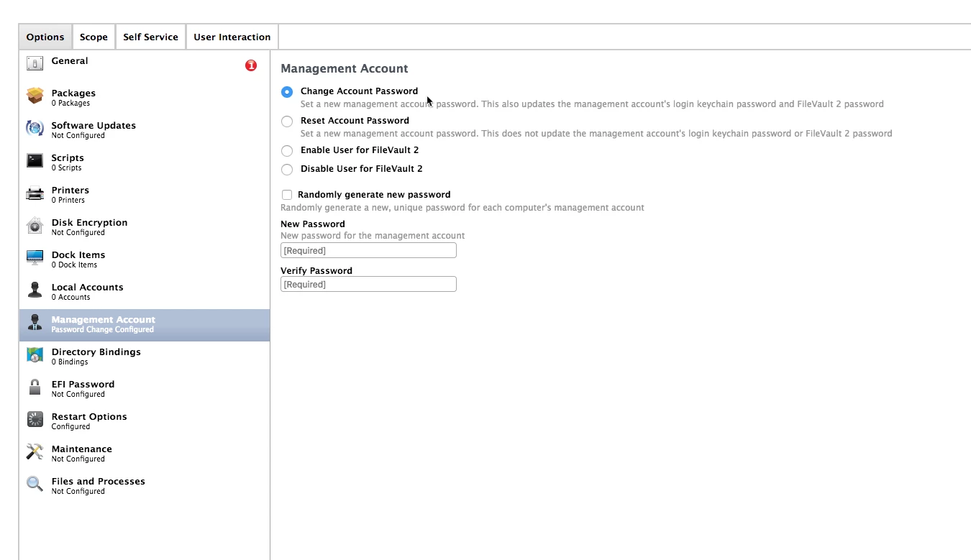The width and height of the screenshot is (971, 560).
Task: Click the New Password input field
Action: click(368, 250)
